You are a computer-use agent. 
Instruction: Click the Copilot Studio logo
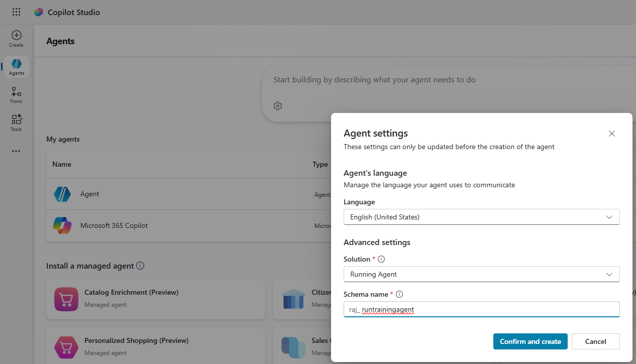pos(39,12)
